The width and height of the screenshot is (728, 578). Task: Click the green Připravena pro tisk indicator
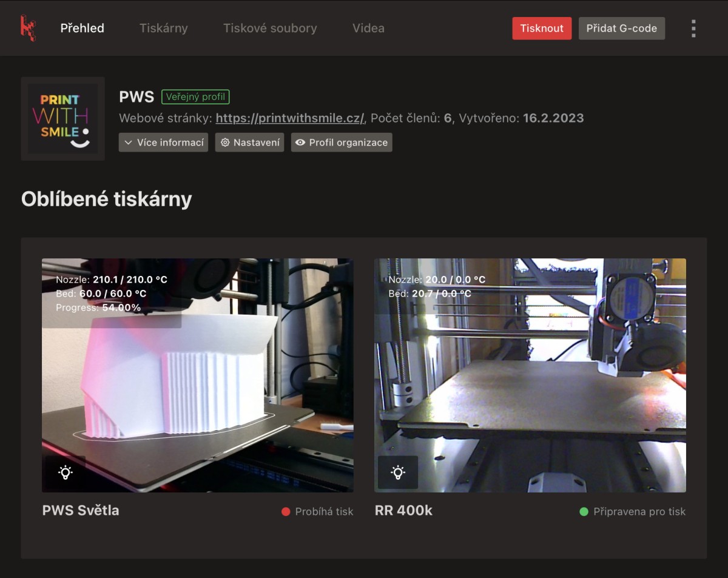(x=584, y=511)
